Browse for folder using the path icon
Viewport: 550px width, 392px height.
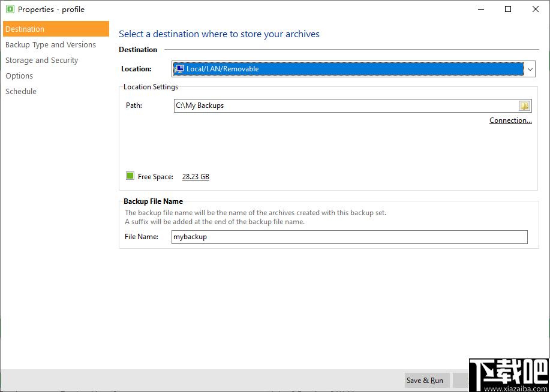(524, 105)
